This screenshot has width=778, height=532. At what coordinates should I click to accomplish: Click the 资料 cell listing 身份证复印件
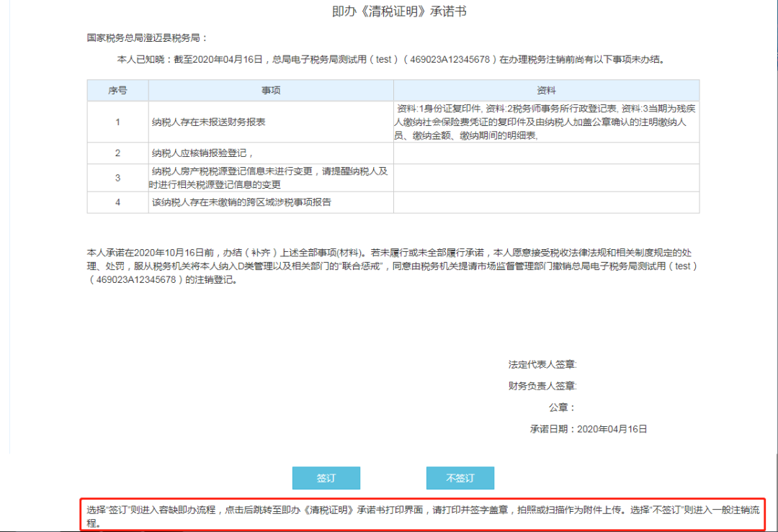tap(546, 122)
